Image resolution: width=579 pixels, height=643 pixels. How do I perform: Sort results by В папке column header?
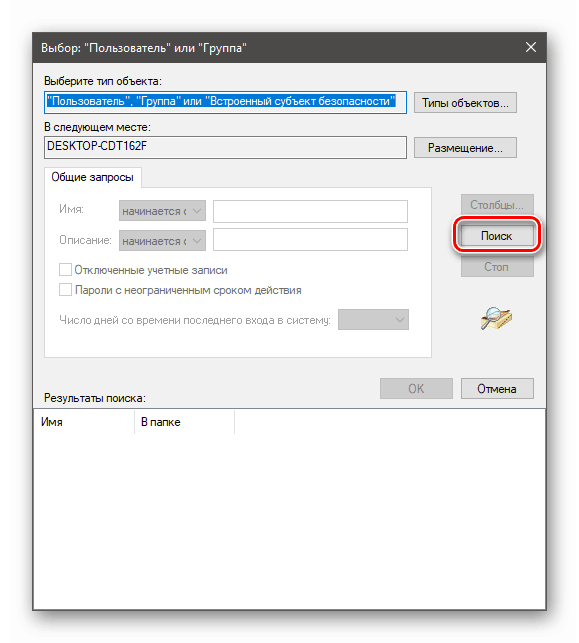pyautogui.click(x=185, y=422)
